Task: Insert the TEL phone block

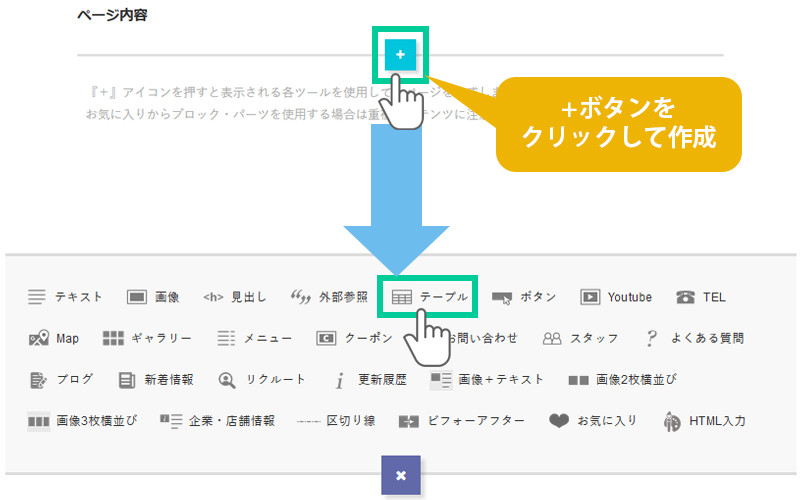Action: click(700, 297)
